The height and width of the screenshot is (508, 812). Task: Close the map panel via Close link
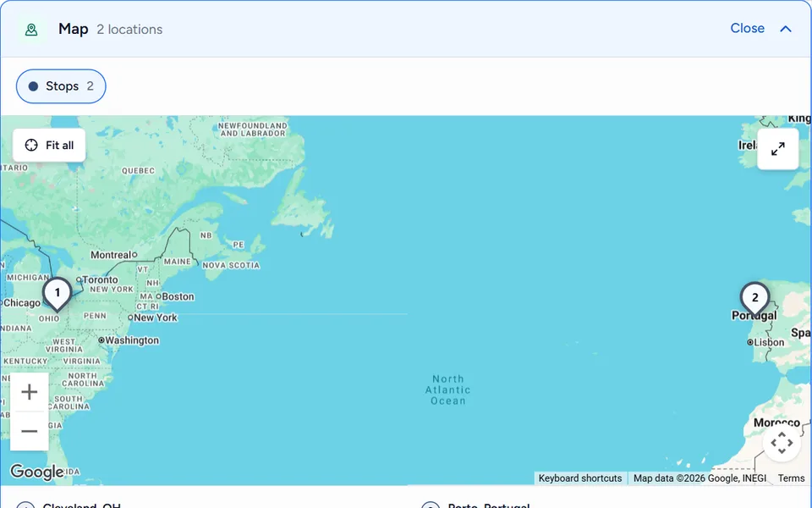point(747,28)
